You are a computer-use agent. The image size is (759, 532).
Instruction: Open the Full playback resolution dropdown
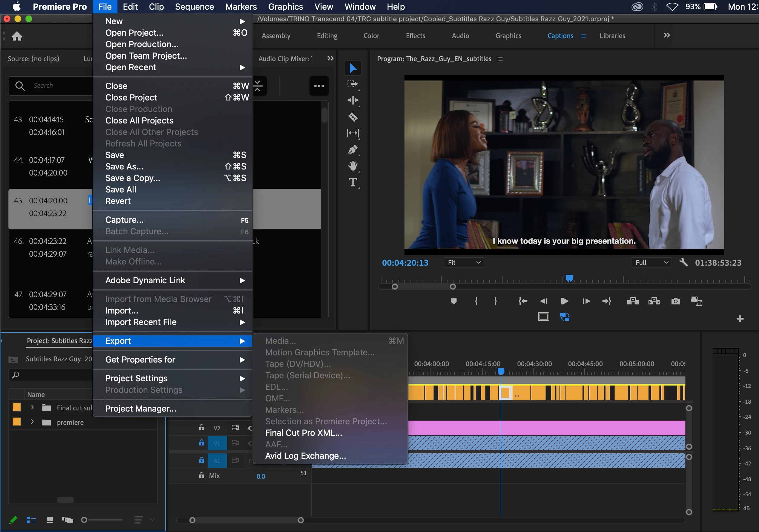[x=652, y=263]
